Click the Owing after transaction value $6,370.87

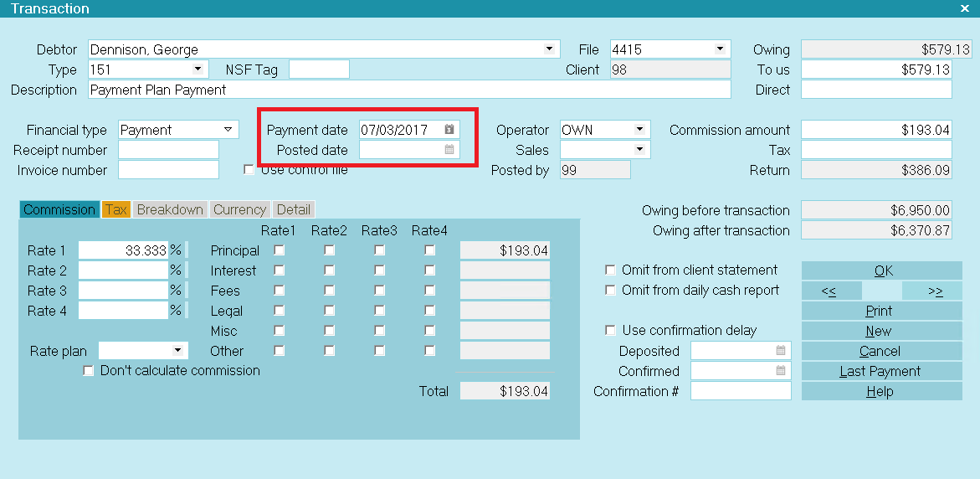(876, 230)
